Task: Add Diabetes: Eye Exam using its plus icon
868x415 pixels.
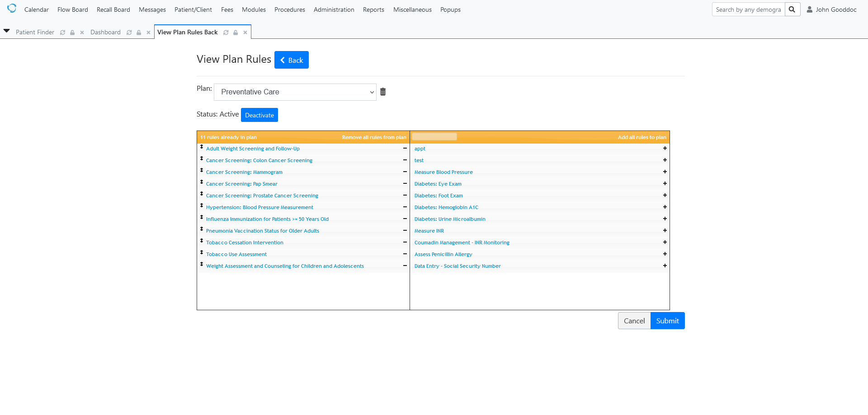Action: 665,183
